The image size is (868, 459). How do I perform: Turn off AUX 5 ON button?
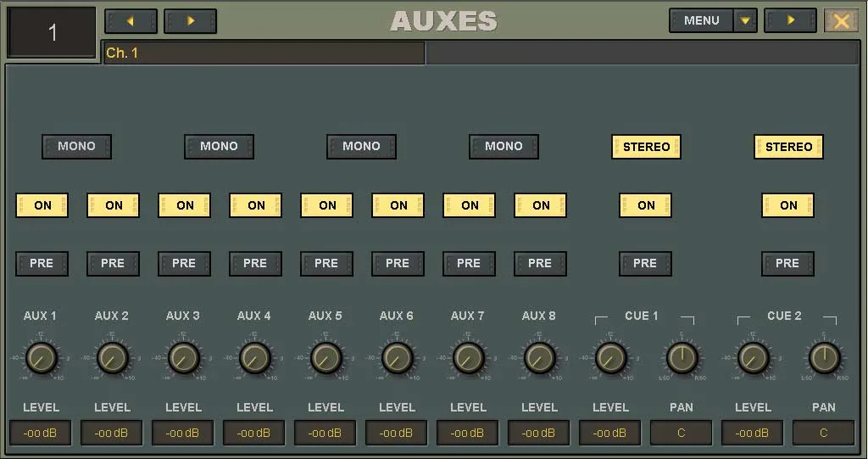click(326, 205)
